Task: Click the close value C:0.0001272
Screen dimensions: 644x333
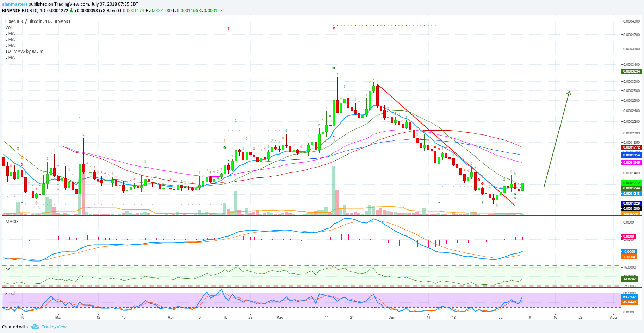Action: coord(212,11)
